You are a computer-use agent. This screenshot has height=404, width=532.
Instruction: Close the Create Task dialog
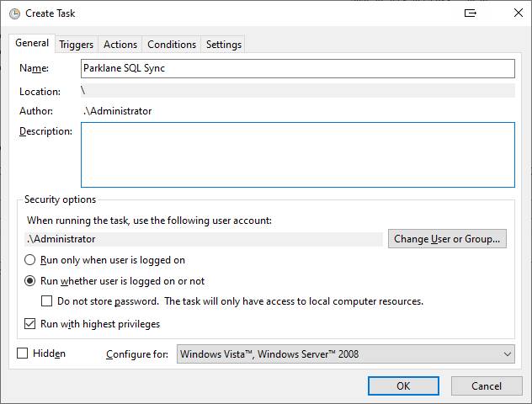[518, 13]
